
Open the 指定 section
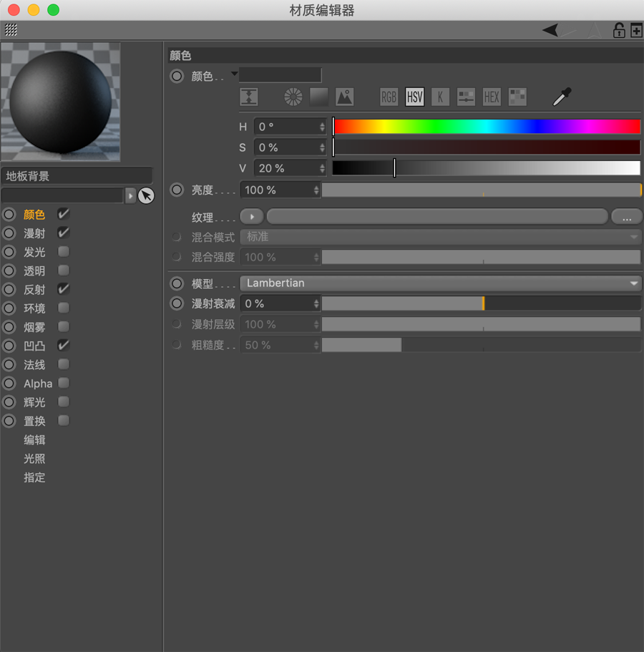[x=34, y=477]
